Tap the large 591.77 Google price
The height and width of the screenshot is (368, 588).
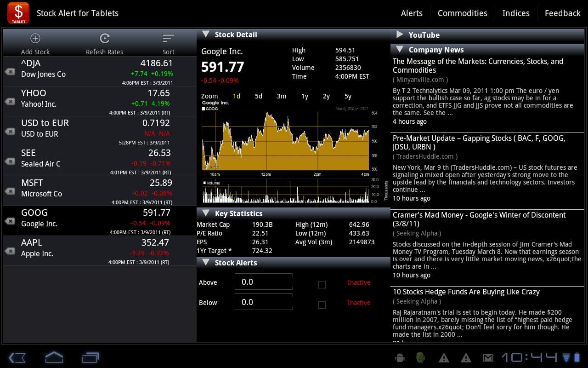click(x=223, y=67)
